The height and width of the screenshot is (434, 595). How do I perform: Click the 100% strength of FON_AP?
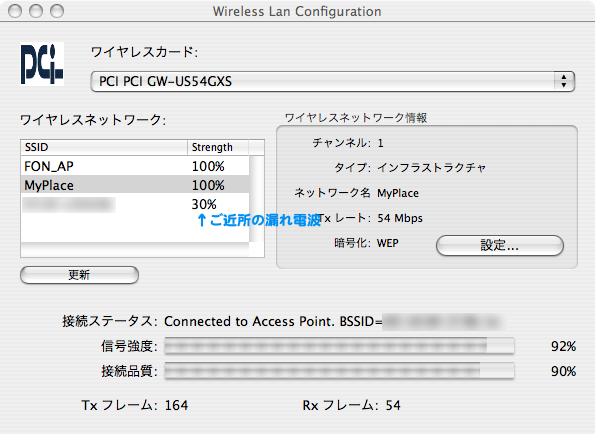point(208,166)
